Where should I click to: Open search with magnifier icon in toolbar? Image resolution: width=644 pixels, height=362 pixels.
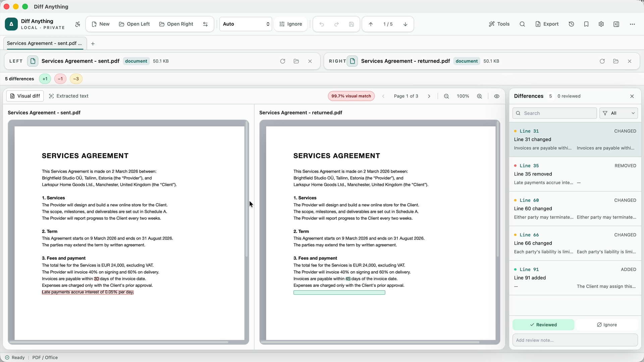pyautogui.click(x=522, y=24)
